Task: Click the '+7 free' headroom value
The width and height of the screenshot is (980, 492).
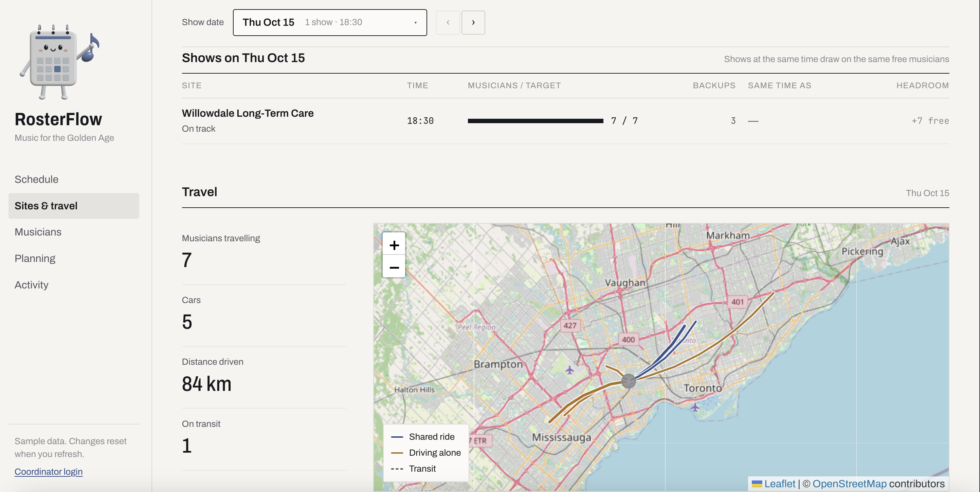Action: click(930, 121)
